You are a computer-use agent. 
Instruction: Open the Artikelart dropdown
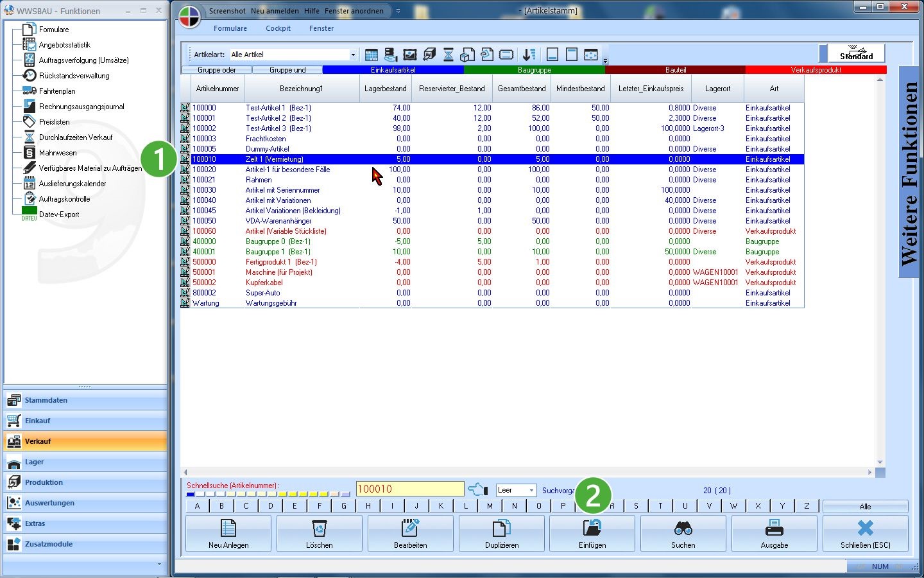pos(353,55)
